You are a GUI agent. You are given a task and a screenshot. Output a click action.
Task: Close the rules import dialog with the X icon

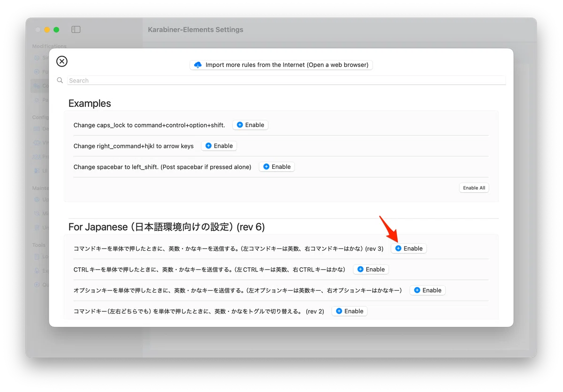[62, 61]
